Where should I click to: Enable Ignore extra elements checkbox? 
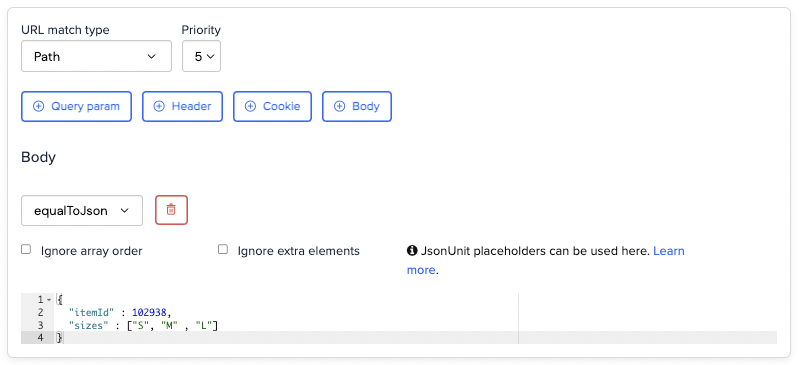click(x=223, y=250)
